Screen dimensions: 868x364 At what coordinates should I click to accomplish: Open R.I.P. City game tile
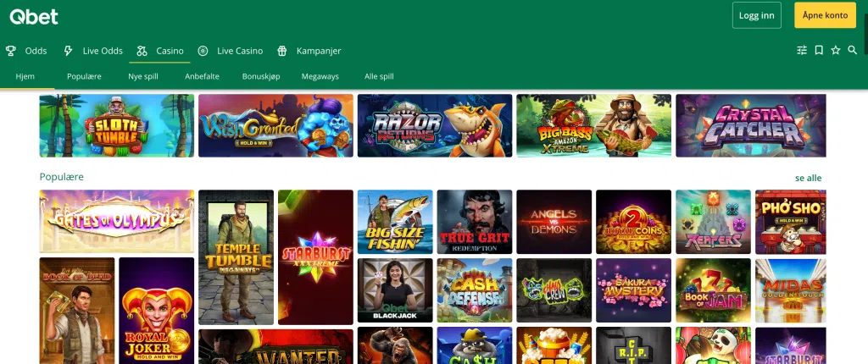[x=633, y=345]
